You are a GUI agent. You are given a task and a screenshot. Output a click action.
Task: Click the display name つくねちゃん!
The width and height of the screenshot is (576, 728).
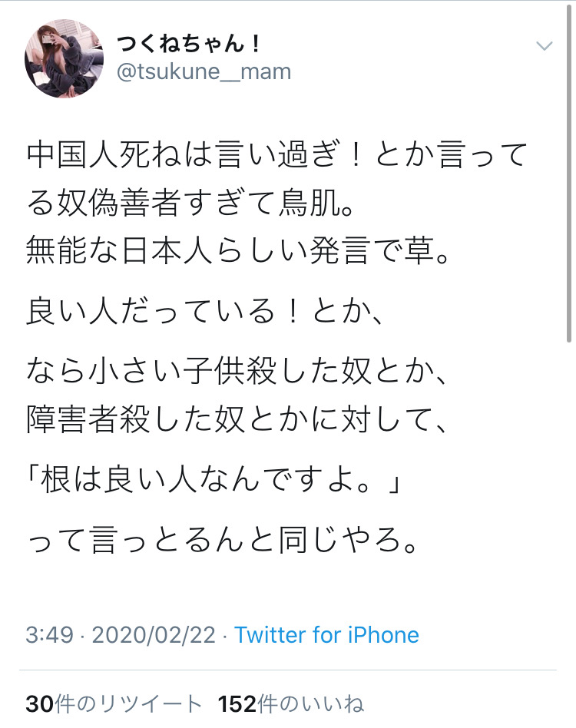point(187,43)
